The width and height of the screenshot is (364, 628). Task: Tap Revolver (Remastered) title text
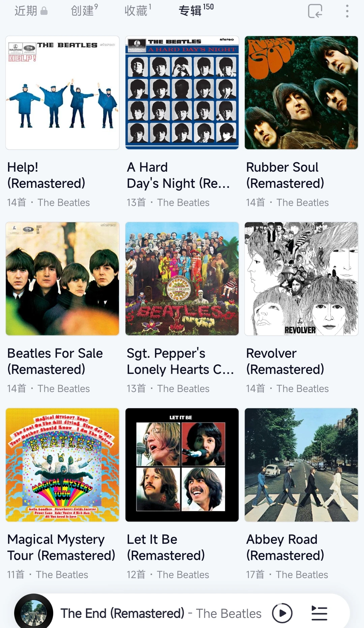285,361
